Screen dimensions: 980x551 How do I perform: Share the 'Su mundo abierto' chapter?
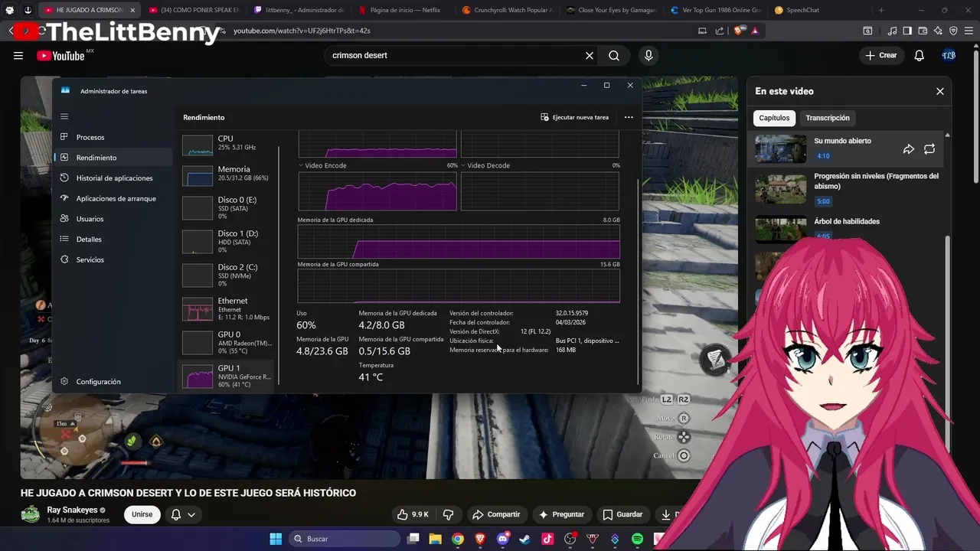point(909,149)
